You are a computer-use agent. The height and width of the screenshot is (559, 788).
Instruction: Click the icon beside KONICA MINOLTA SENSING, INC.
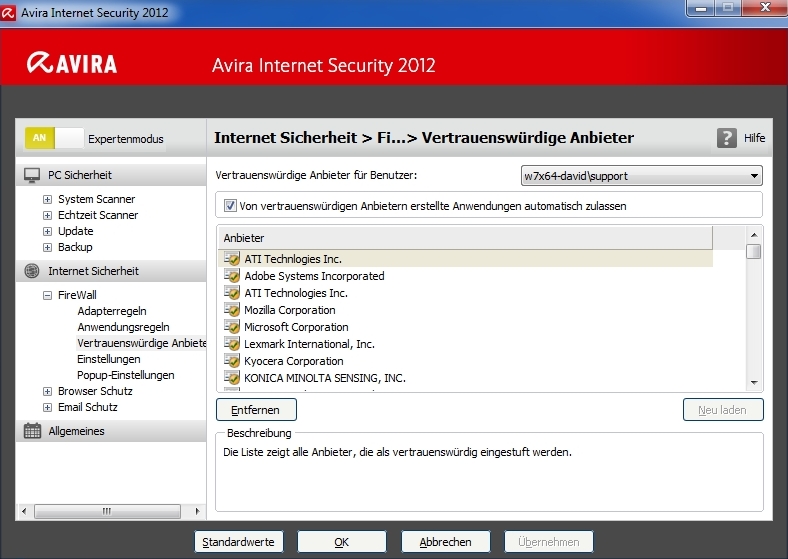coord(232,378)
